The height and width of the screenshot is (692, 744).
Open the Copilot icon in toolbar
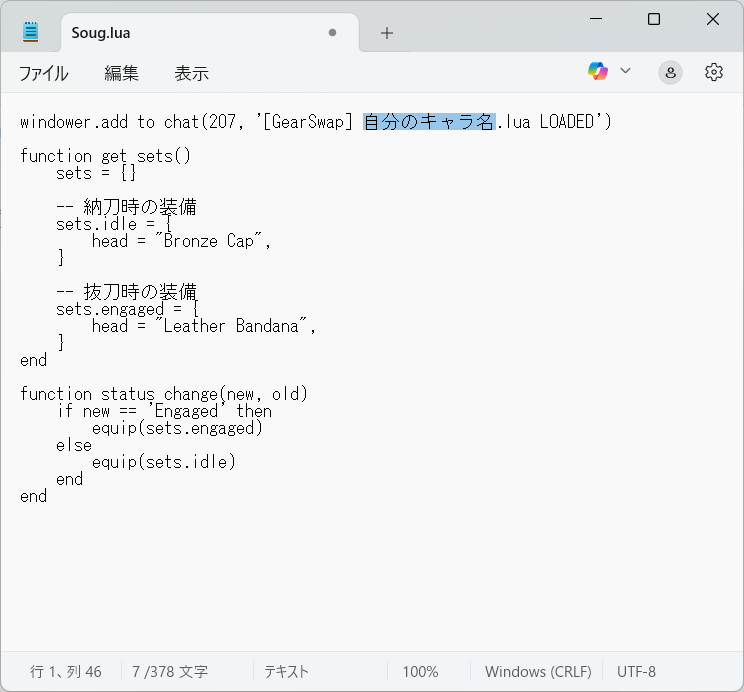click(598, 71)
